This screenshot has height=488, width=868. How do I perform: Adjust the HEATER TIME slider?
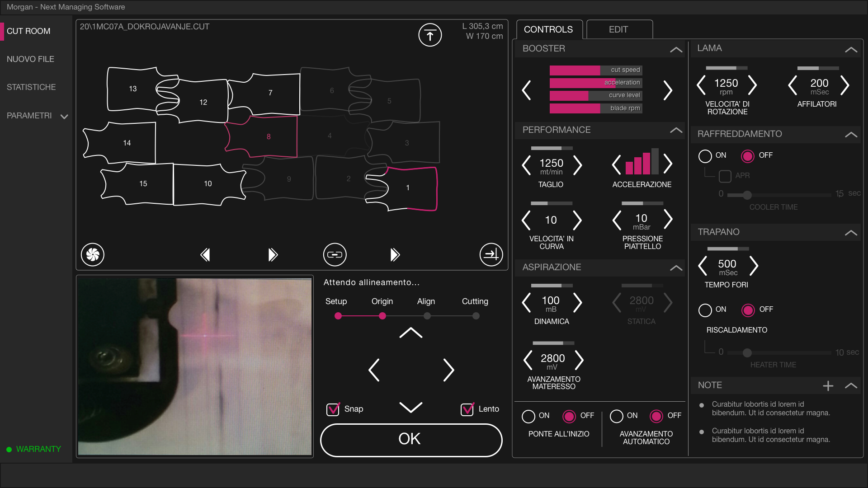click(x=747, y=352)
